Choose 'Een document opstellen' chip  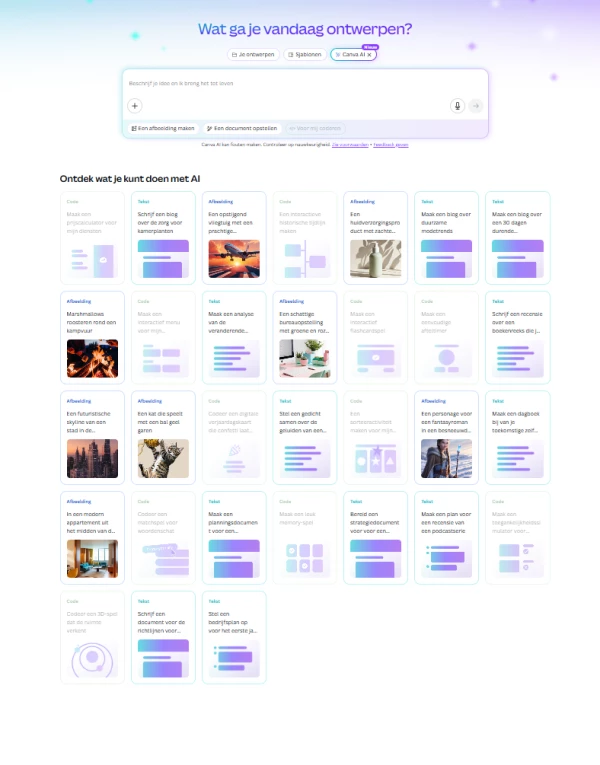(240, 128)
